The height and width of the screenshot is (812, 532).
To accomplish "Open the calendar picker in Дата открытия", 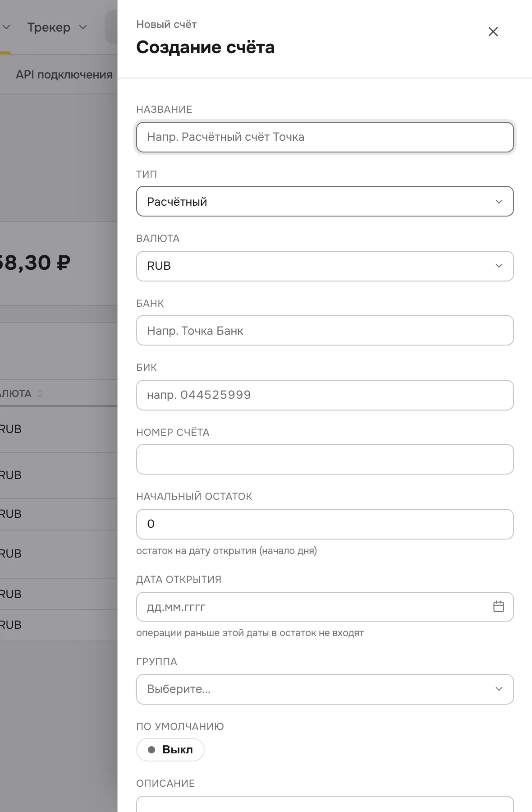I will [499, 606].
